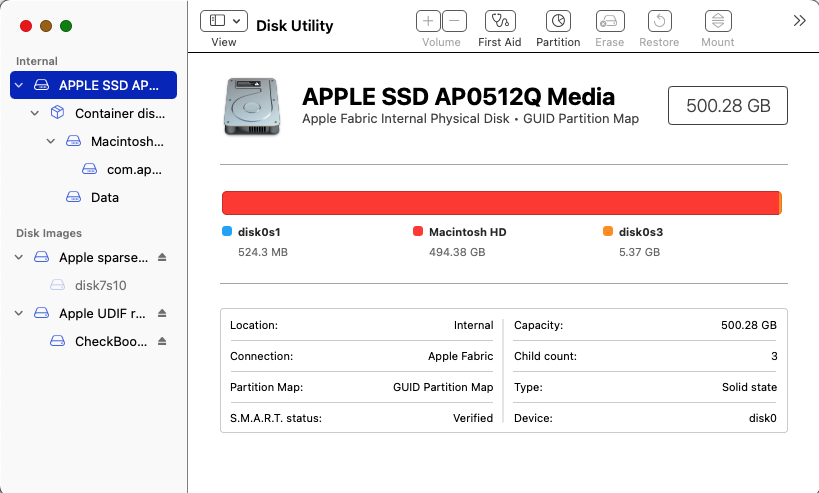Image resolution: width=819 pixels, height=493 pixels.
Task: Click the Erase toolbar icon
Action: click(x=610, y=21)
